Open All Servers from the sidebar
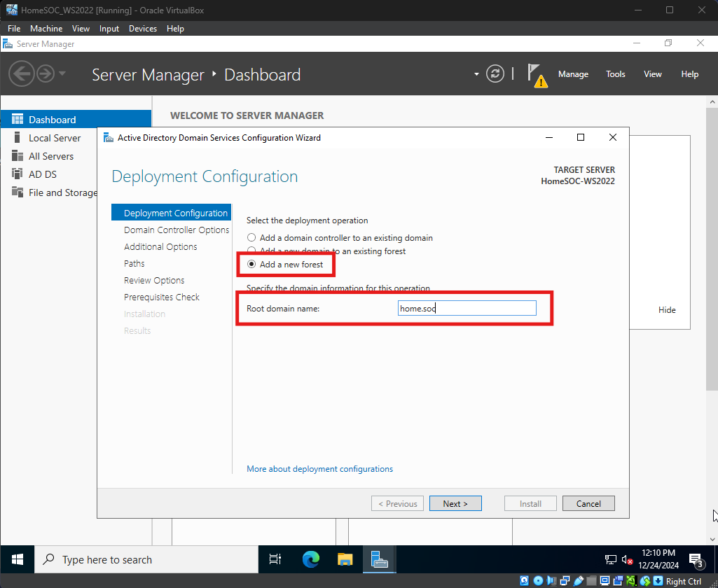This screenshot has height=588, width=718. coord(50,156)
